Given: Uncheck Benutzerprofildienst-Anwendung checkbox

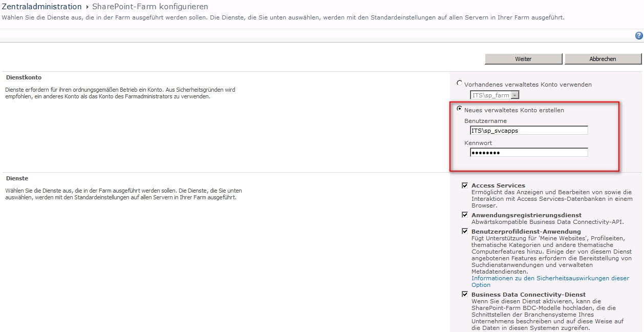Looking at the screenshot, I should coord(465,232).
